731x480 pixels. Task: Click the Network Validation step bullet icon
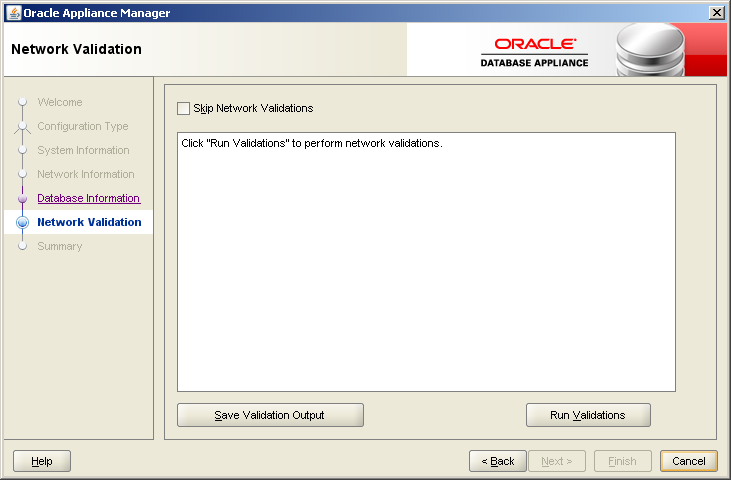click(22, 222)
